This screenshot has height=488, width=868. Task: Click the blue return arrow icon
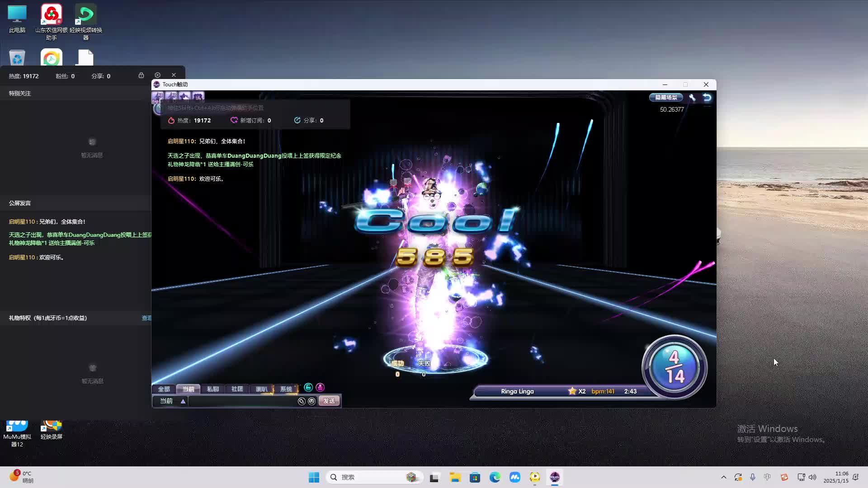pyautogui.click(x=707, y=97)
